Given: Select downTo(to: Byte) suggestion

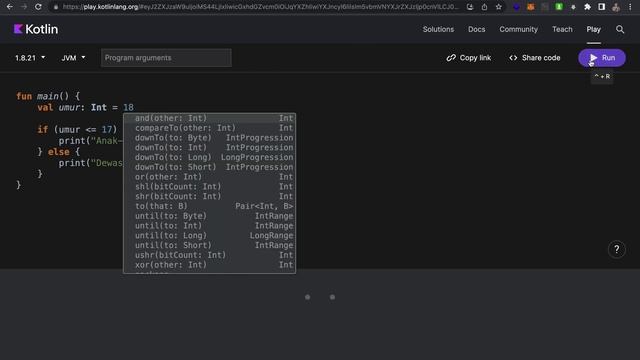Looking at the screenshot, I should click(209, 138).
